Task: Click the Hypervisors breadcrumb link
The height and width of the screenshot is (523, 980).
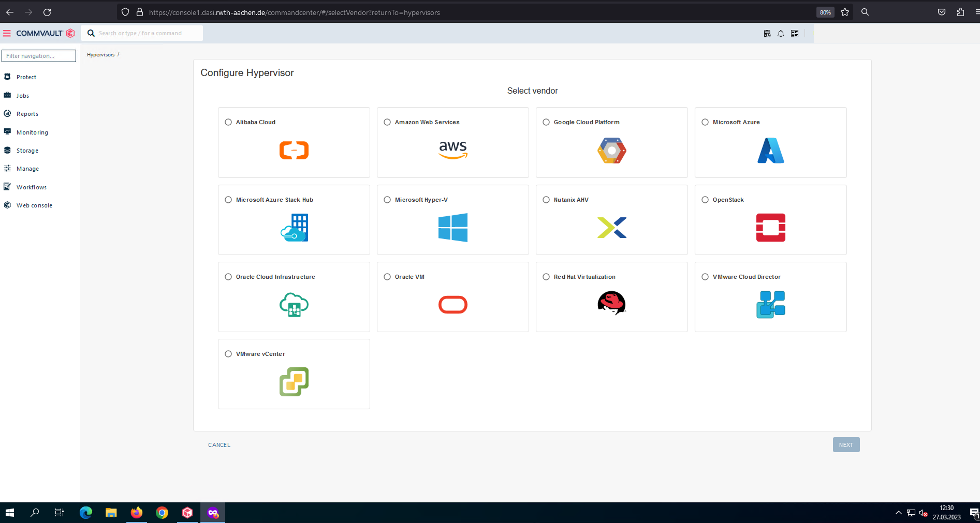Action: (100, 55)
